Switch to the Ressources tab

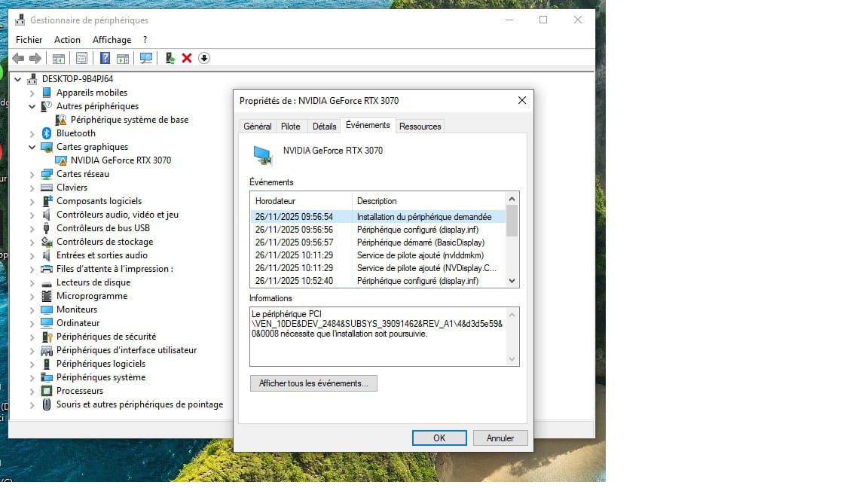click(420, 127)
